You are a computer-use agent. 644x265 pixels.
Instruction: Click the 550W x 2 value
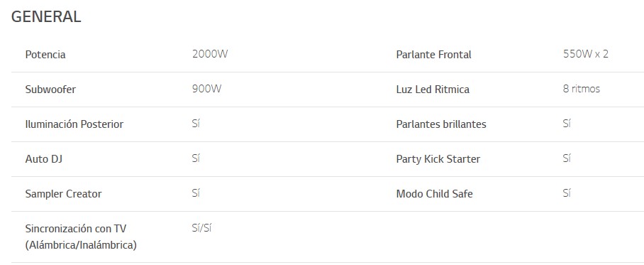click(586, 54)
